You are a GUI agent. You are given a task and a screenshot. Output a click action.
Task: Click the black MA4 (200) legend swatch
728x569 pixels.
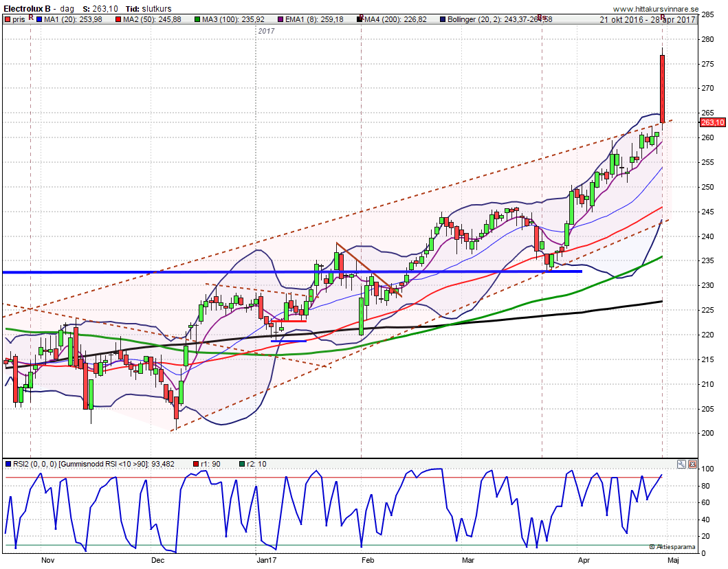pyautogui.click(x=360, y=19)
